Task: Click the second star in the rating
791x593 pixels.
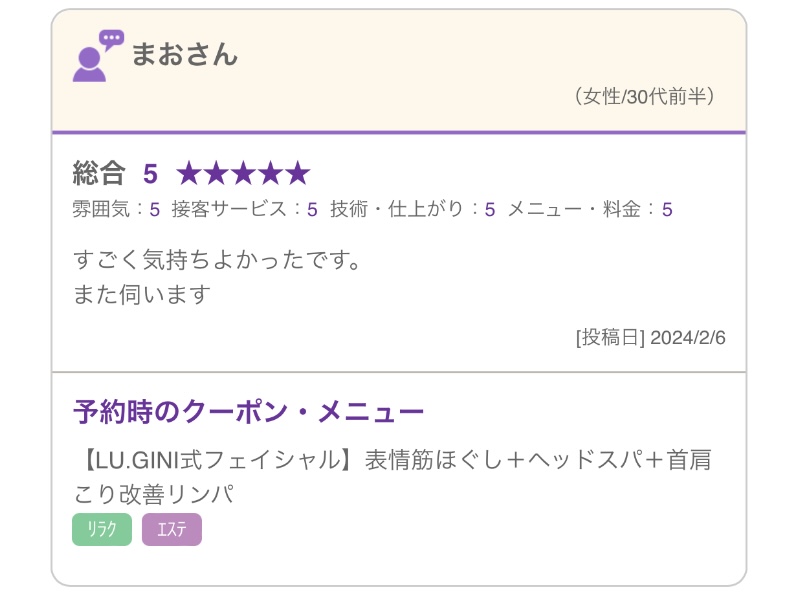Action: tap(216, 174)
